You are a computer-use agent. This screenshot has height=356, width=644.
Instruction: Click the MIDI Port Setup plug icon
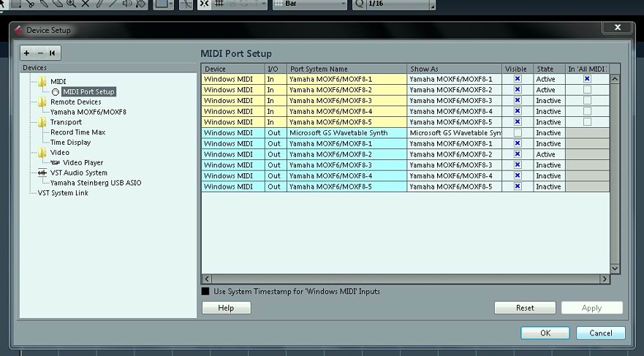56,92
